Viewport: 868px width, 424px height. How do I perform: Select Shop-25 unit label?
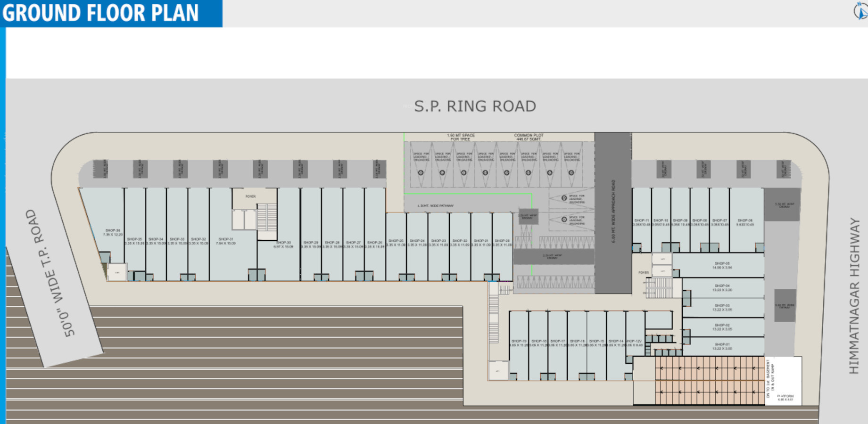396,243
